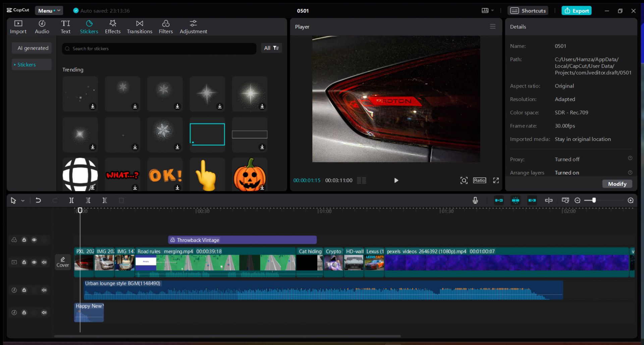Activate the Split tool in timeline toolbar
The width and height of the screenshot is (644, 345).
point(71,200)
